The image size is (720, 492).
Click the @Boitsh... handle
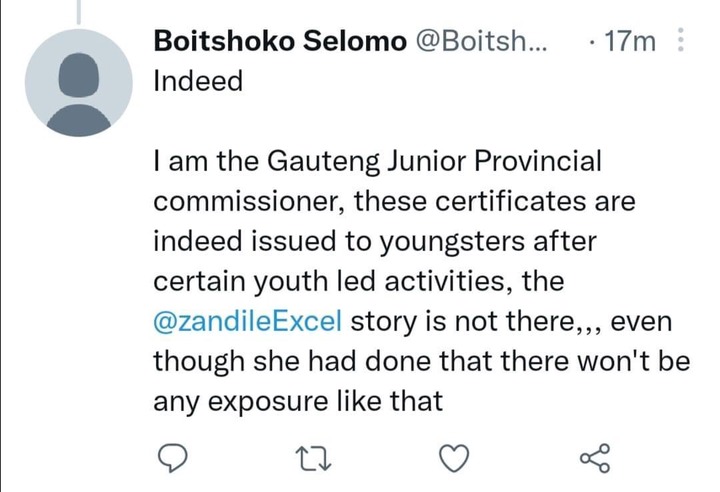pyautogui.click(x=482, y=41)
